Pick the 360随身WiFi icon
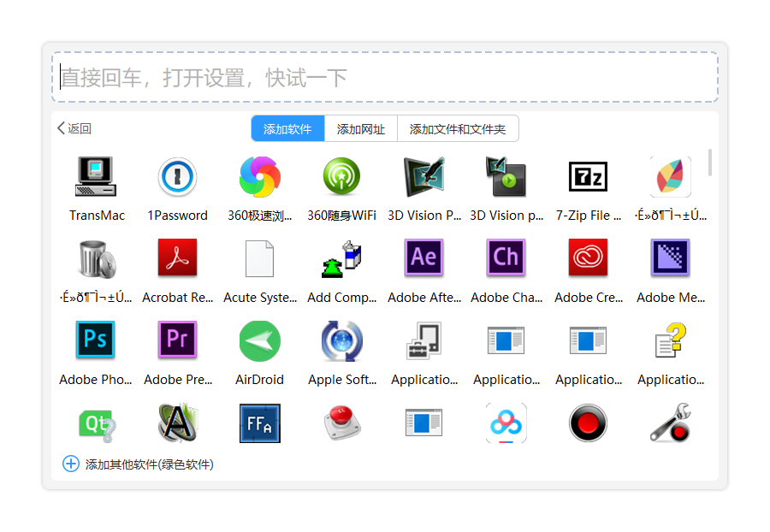770x532 pixels. pyautogui.click(x=341, y=177)
